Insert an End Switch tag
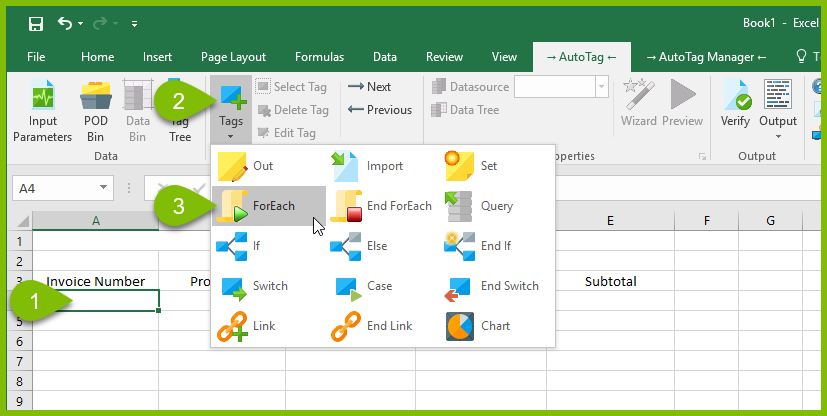 click(497, 286)
